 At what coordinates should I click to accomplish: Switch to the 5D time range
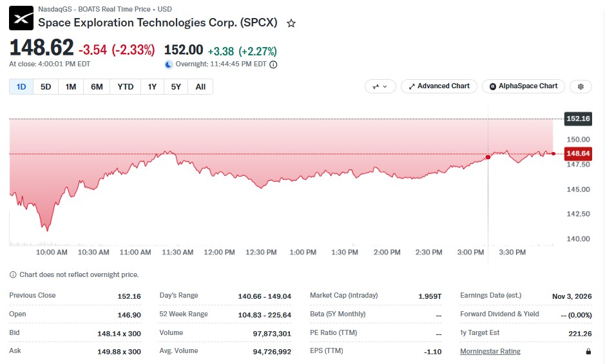46,87
